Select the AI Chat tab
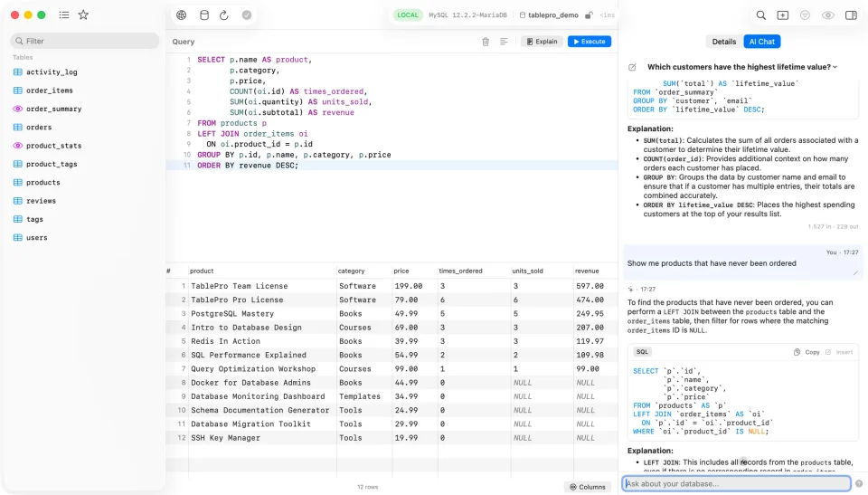This screenshot has width=868, height=495. click(x=761, y=42)
